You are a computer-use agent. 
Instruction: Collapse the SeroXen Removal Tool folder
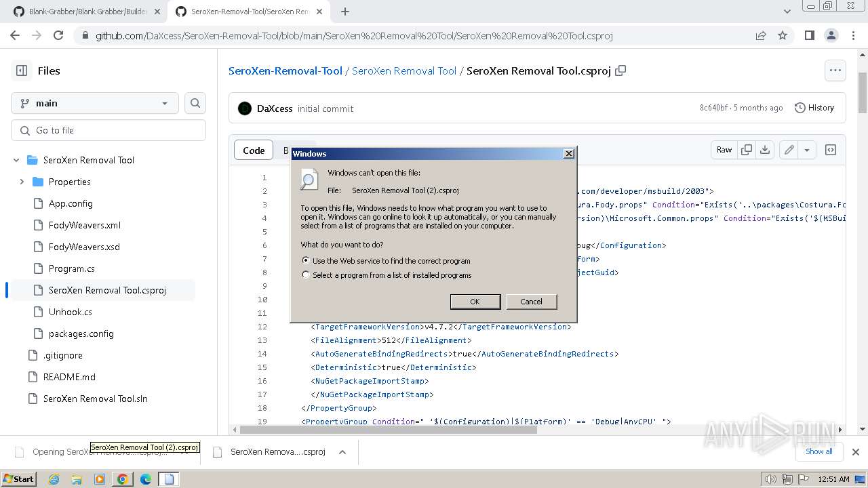pos(16,160)
